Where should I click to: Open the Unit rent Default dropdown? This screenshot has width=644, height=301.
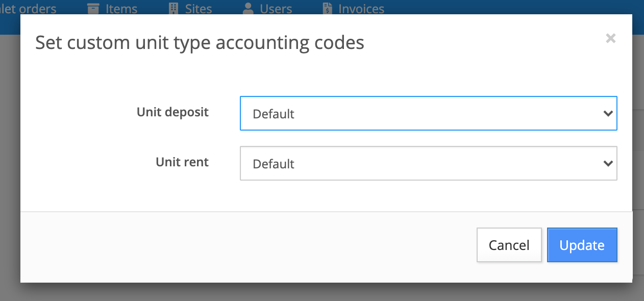tap(429, 163)
